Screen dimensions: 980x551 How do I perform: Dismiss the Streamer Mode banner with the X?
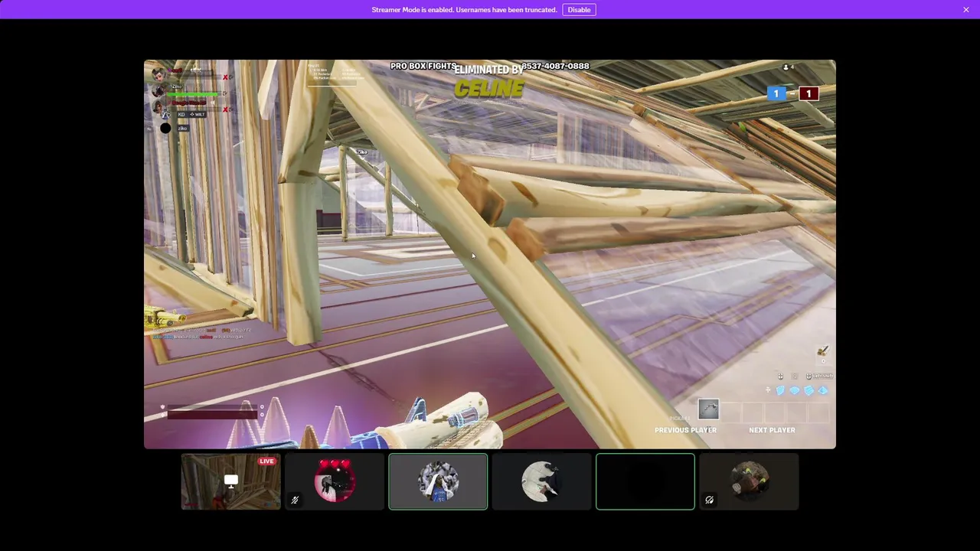click(966, 10)
